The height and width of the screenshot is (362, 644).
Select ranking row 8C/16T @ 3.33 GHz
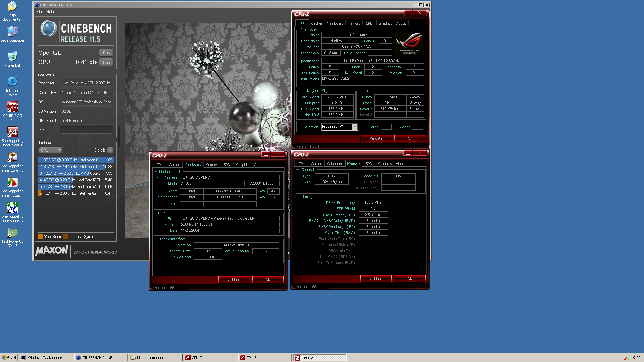[76, 160]
